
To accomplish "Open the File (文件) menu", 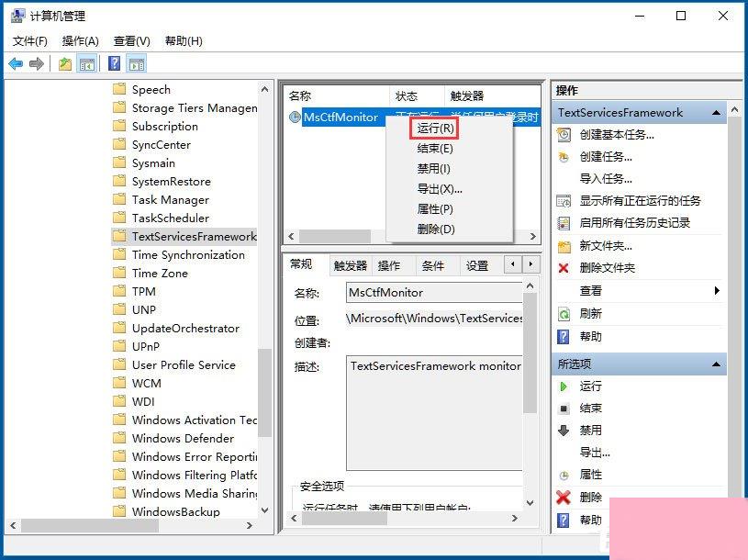I will pos(30,41).
